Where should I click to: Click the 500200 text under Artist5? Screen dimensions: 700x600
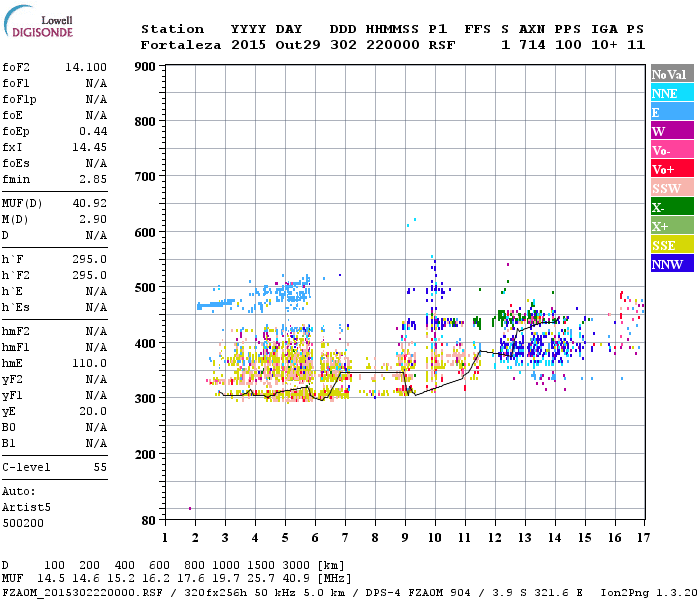point(23,523)
